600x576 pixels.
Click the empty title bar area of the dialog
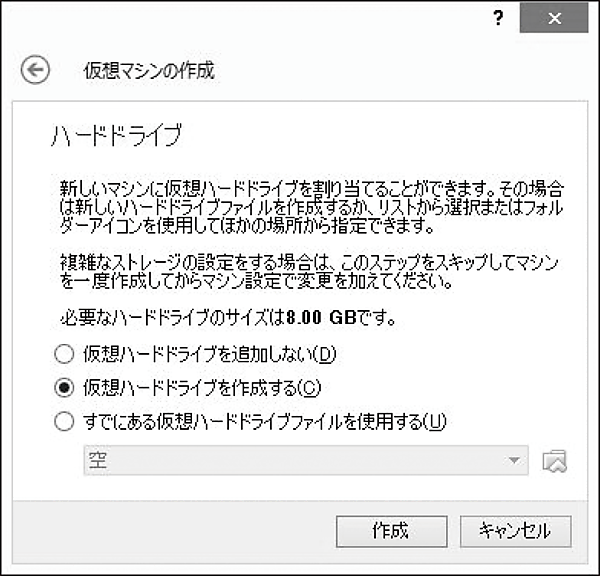click(x=250, y=20)
